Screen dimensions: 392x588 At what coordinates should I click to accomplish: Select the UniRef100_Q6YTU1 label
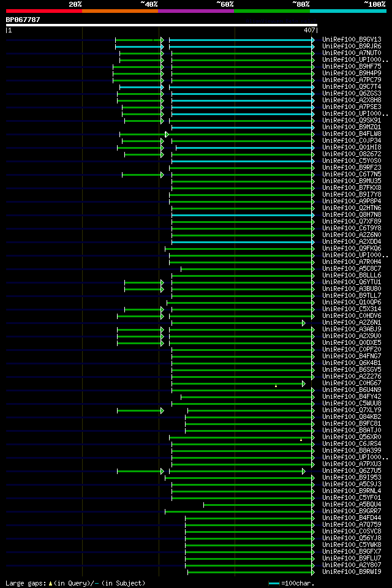(352, 282)
